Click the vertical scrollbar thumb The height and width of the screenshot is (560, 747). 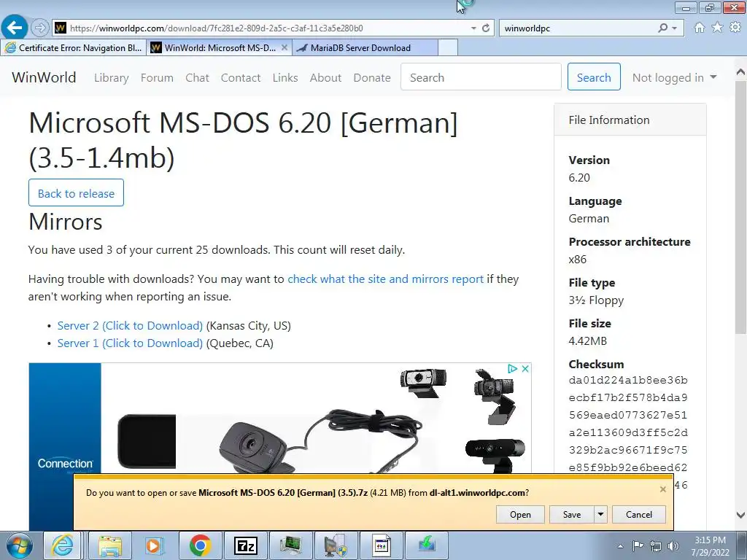[740, 206]
